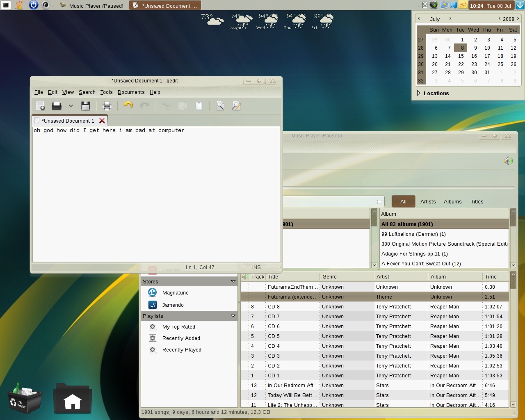The image size is (525, 420).
Task: Select the Albums search filter
Action: coord(452,201)
